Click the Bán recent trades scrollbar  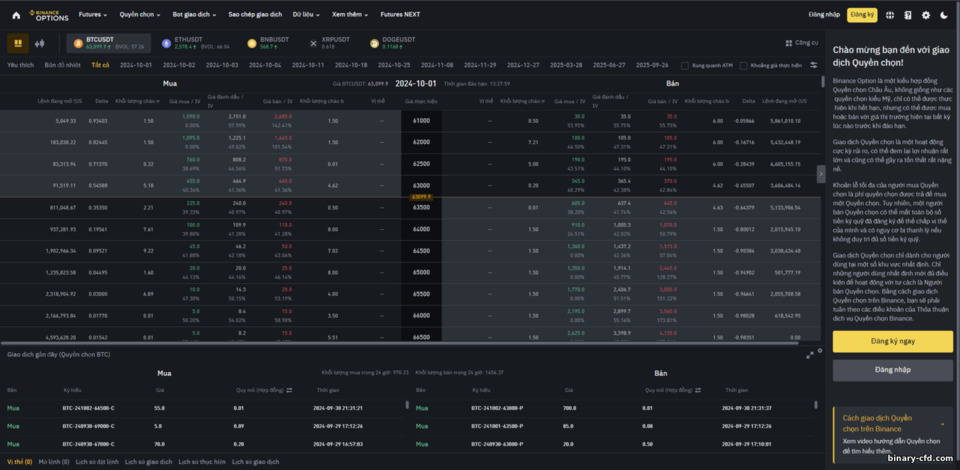point(816,405)
